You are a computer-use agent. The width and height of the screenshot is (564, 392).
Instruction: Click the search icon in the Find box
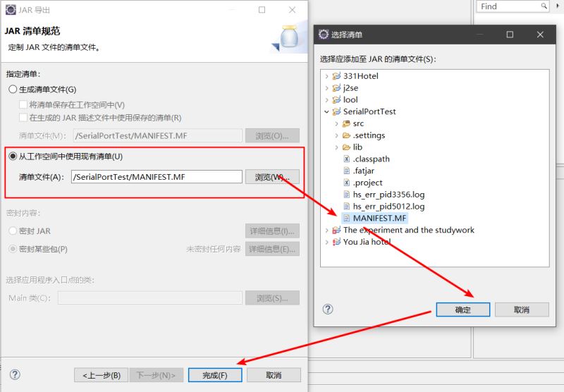(x=544, y=6)
